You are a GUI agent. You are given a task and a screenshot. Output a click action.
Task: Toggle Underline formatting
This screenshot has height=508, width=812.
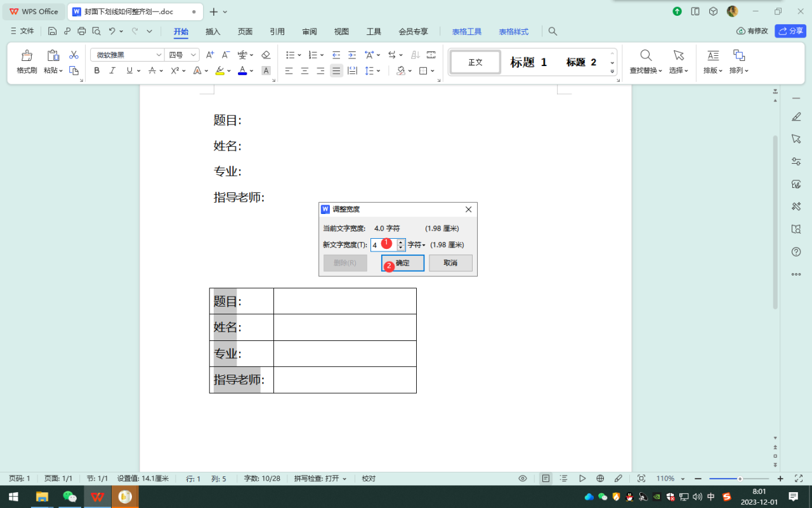tap(129, 70)
